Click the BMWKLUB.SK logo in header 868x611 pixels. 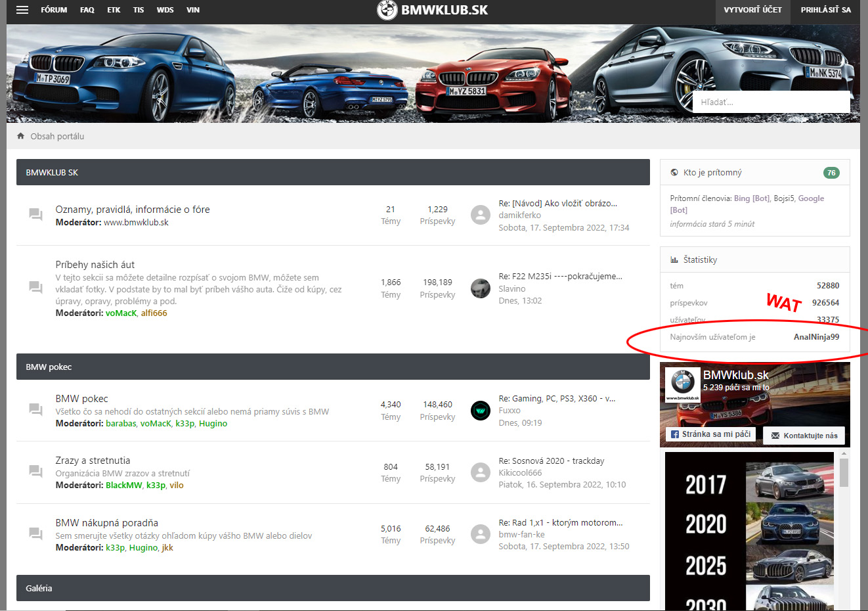click(x=433, y=10)
